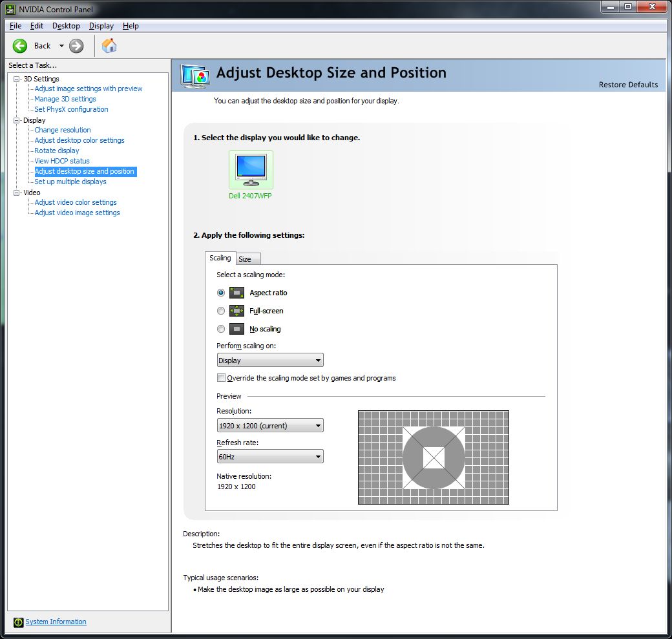Open Change resolution task
The width and height of the screenshot is (672, 639).
point(63,130)
